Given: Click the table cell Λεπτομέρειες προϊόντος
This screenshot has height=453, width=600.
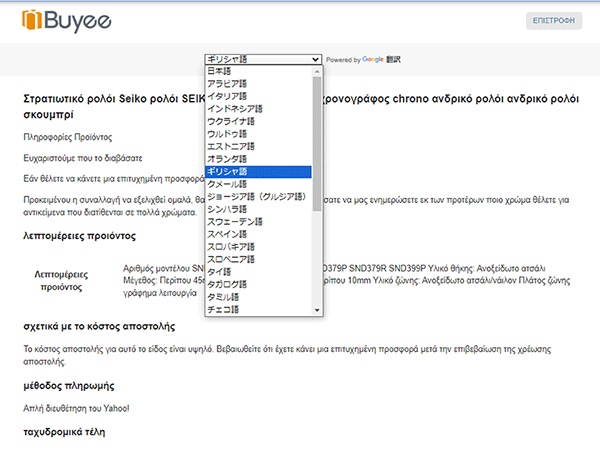Looking at the screenshot, I should tap(61, 281).
